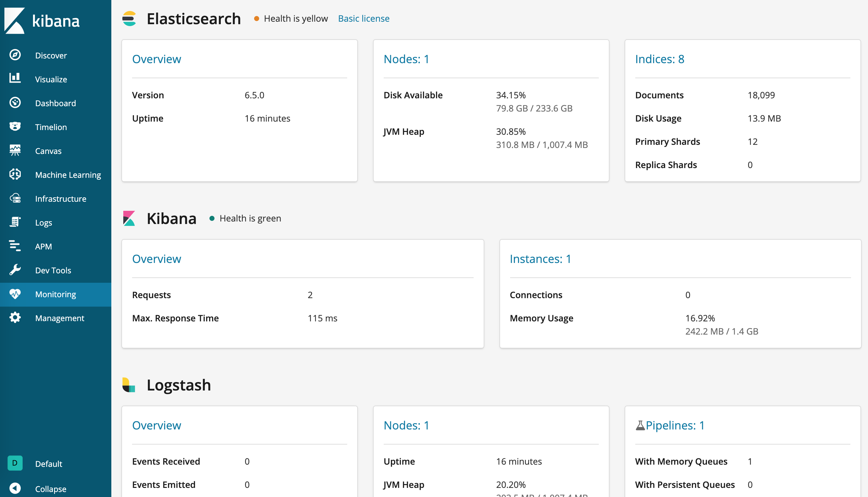Open Basic license details

364,19
